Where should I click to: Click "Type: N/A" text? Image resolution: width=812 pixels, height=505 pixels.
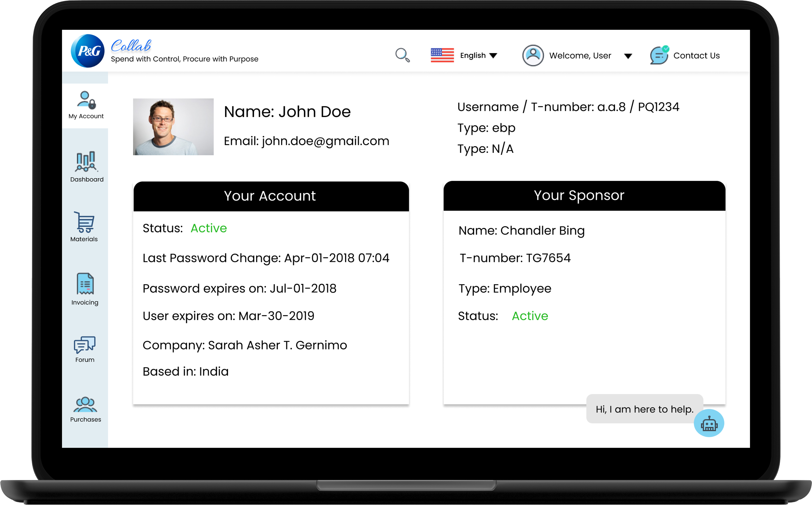coord(485,149)
